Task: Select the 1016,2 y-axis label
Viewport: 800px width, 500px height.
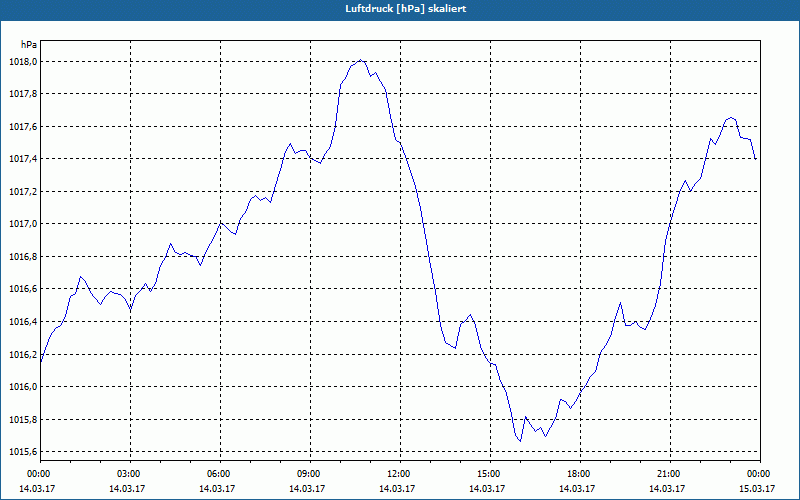Action: coord(23,355)
